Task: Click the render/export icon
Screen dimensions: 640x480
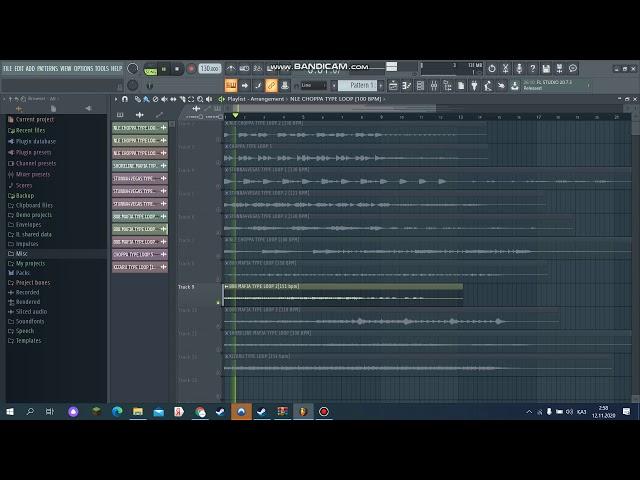Action: 560,69
